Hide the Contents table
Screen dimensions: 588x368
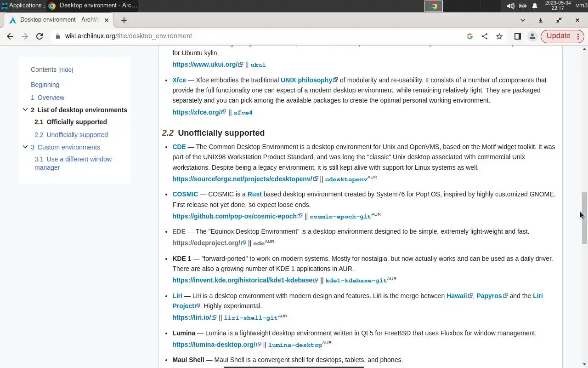pyautogui.click(x=66, y=70)
